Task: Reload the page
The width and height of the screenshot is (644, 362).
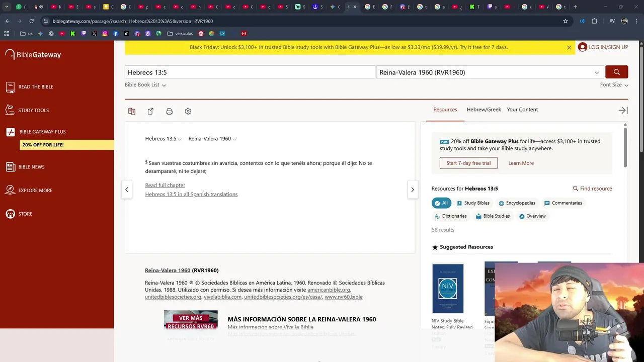Action: point(31,21)
